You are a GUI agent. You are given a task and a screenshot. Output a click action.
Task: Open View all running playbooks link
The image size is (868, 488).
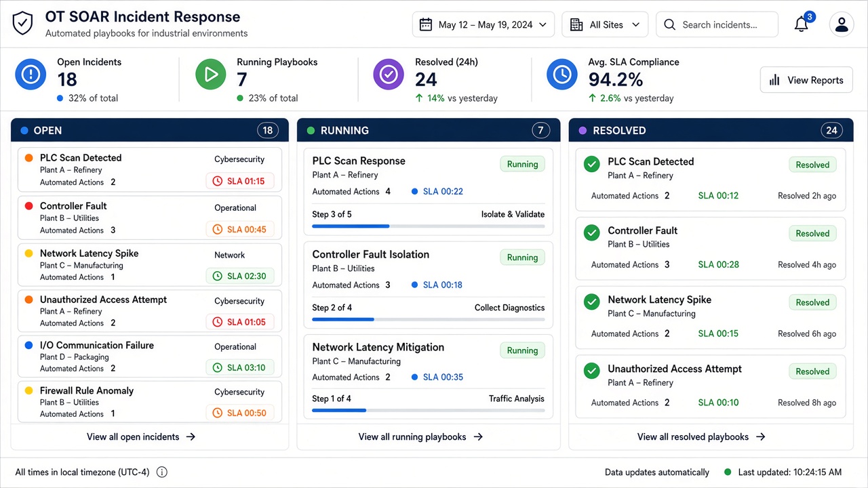420,437
